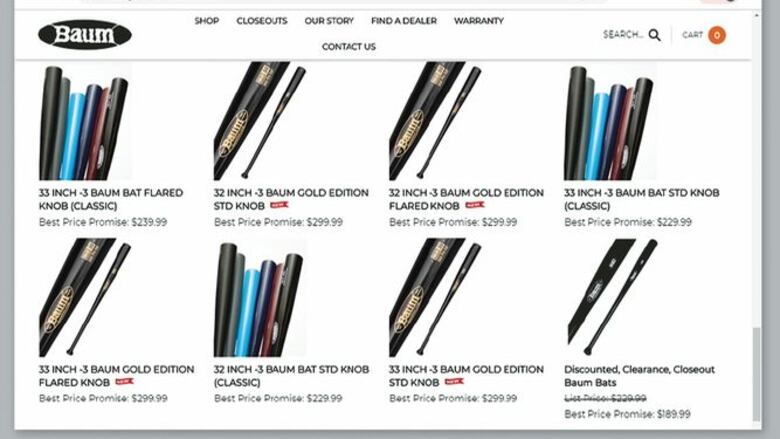Screen dimensions: 780x439
Task: Click the search magnifier icon
Action: point(655,35)
